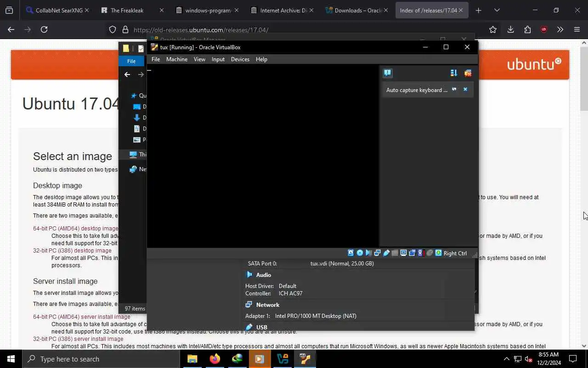The width and height of the screenshot is (588, 368).
Task: Open File Explorer from the taskbar
Action: [192, 359]
